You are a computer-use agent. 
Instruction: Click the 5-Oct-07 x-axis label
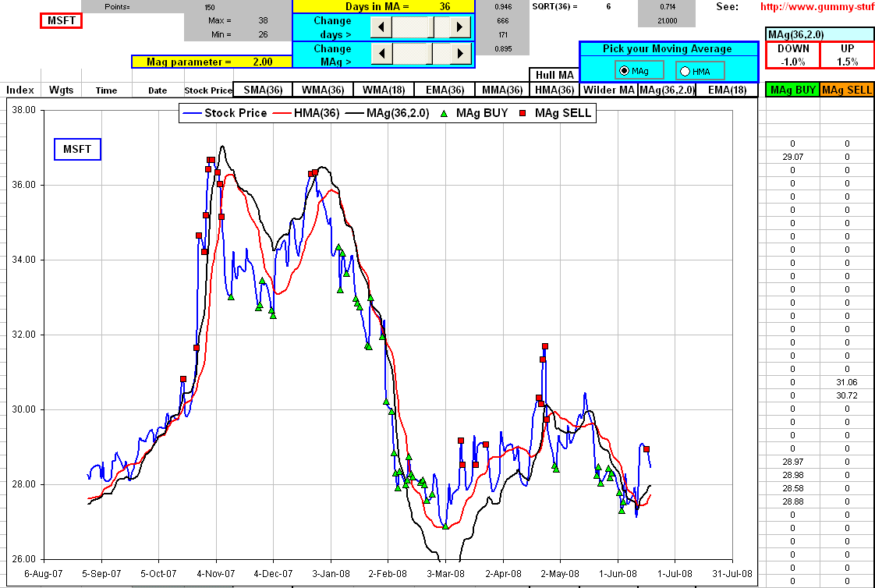[158, 573]
